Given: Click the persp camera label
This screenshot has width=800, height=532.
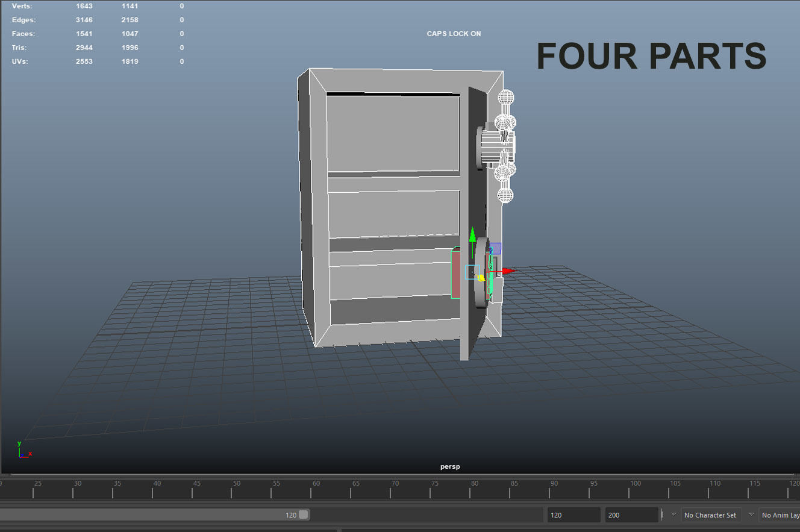Looking at the screenshot, I should point(451,466).
